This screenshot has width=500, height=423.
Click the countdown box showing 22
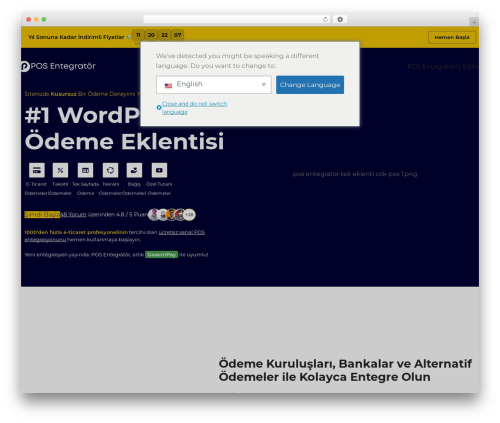tap(164, 35)
